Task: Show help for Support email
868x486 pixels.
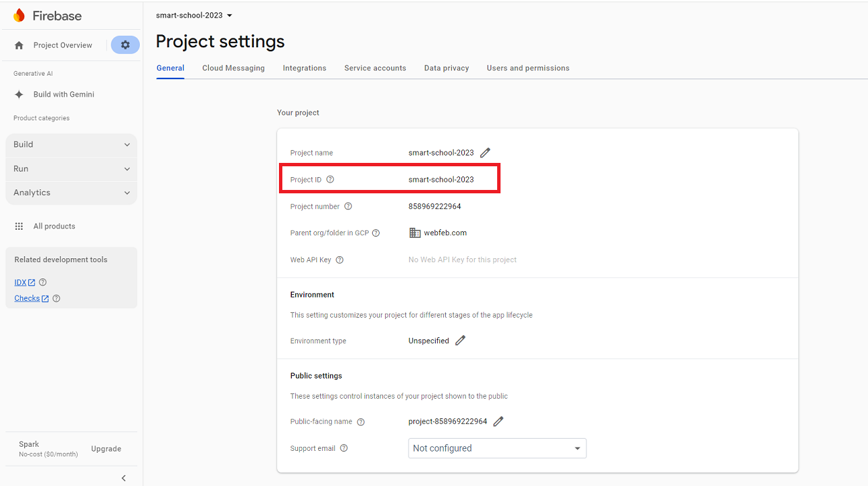Action: click(x=344, y=448)
